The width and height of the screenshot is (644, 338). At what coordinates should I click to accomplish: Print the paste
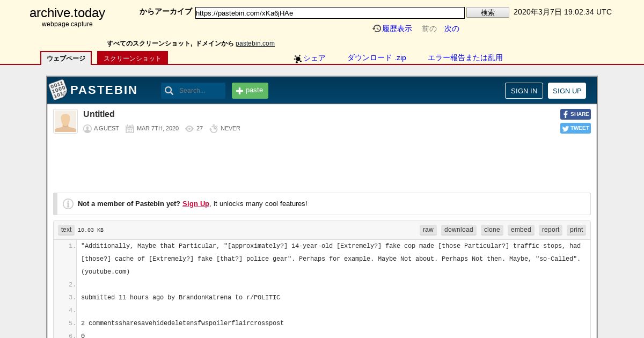coord(576,230)
